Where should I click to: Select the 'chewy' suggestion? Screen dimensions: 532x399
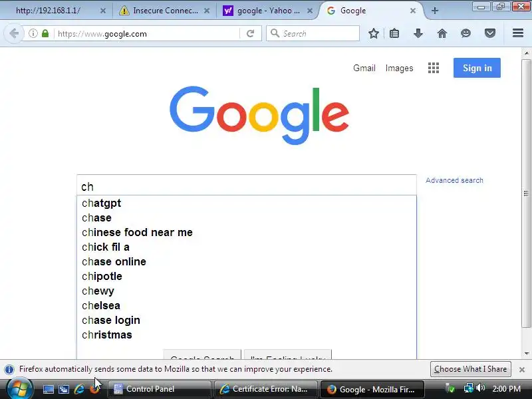point(247,291)
